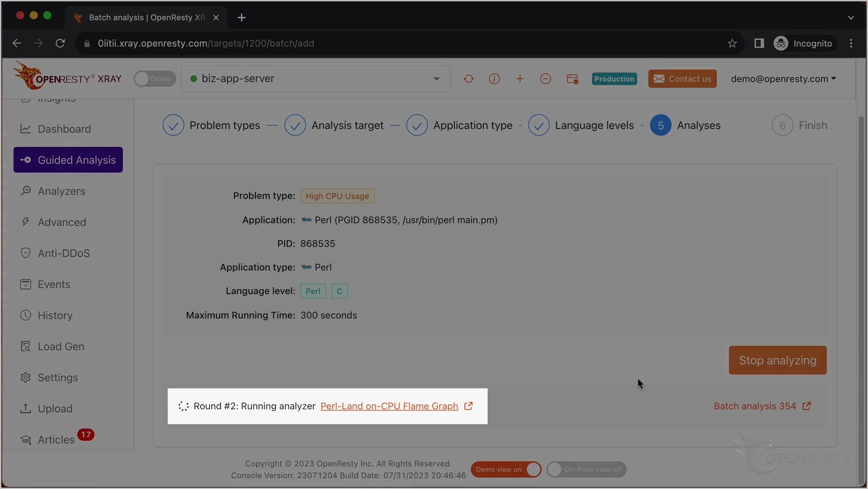Close the Batch analysis tab

(216, 18)
